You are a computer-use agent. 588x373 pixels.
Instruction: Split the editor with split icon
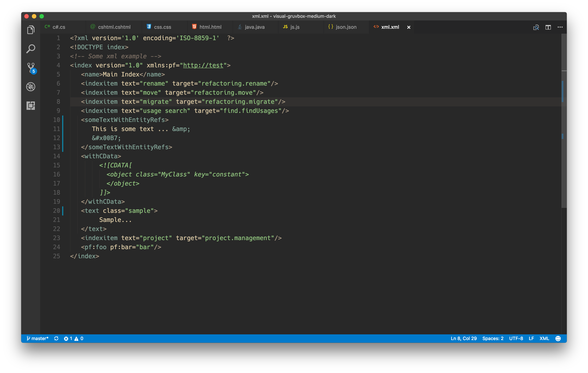(548, 27)
